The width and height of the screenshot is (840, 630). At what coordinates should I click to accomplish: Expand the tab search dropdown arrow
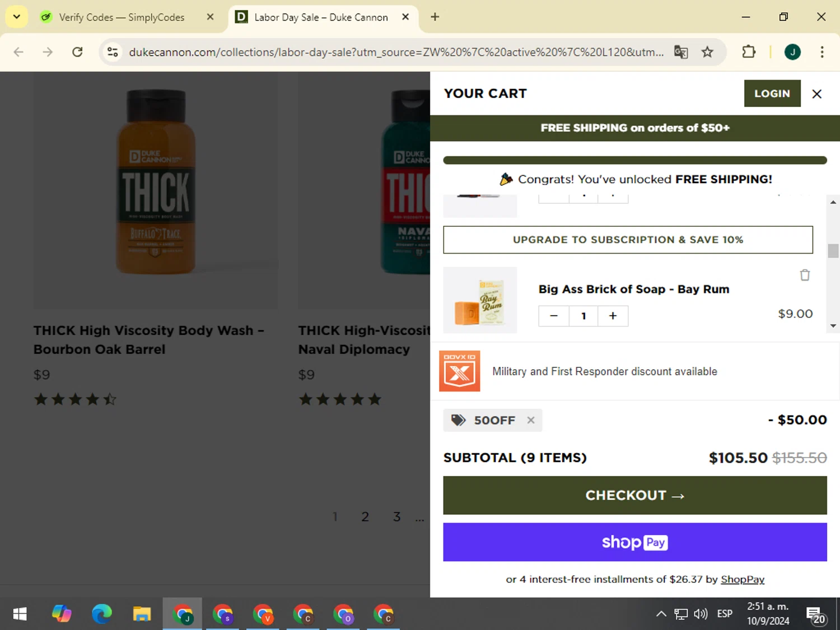(17, 17)
